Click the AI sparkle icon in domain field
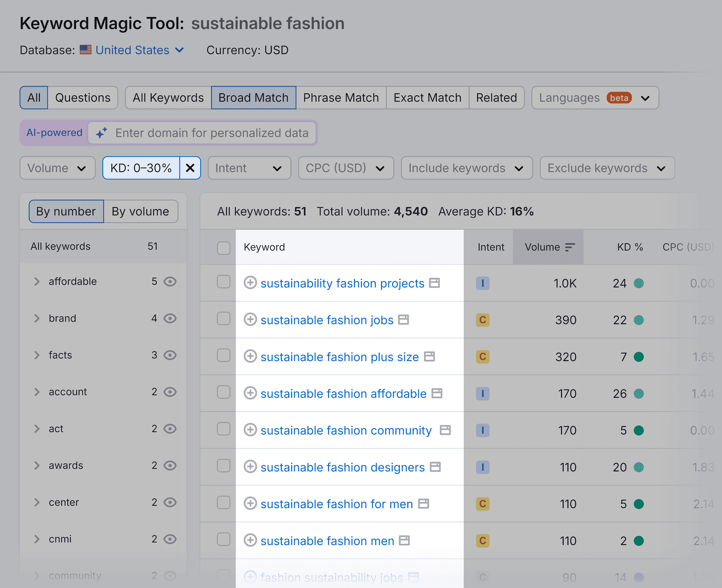The image size is (722, 588). pyautogui.click(x=101, y=133)
